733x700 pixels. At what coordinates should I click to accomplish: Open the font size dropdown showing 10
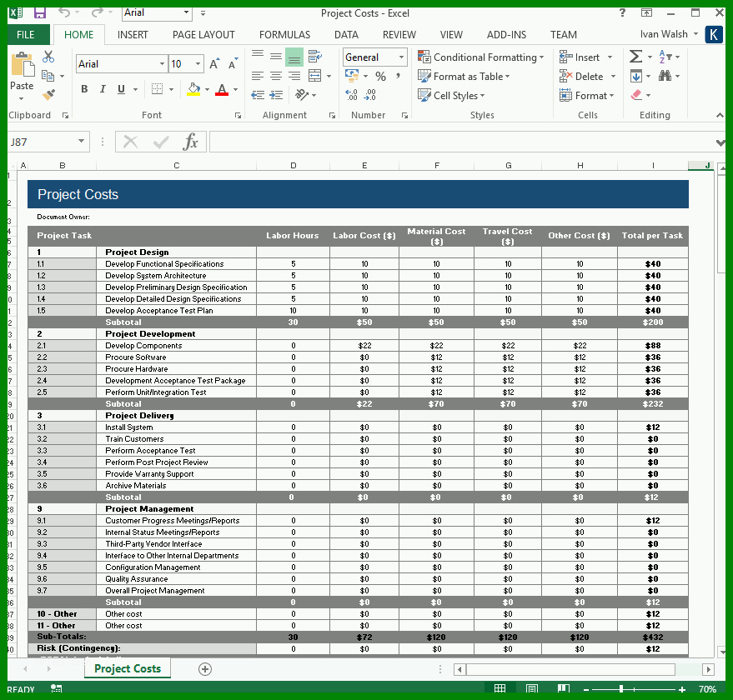coord(198,63)
